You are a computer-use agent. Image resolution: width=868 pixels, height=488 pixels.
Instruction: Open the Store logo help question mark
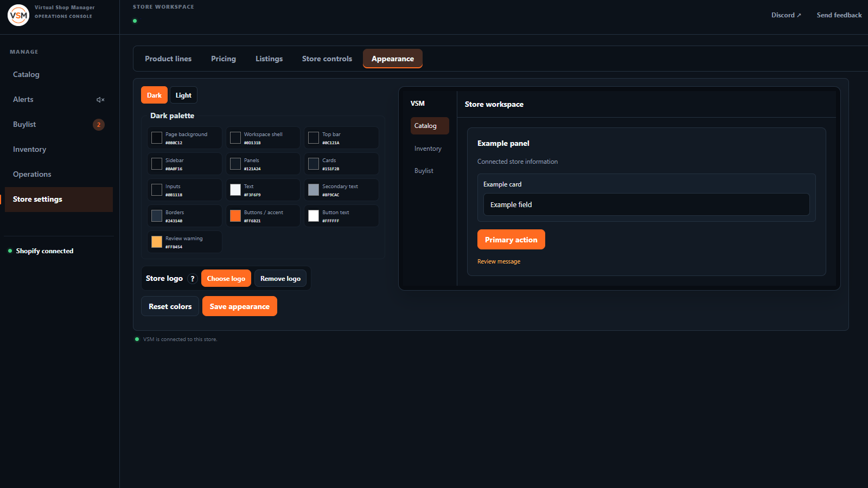(192, 279)
